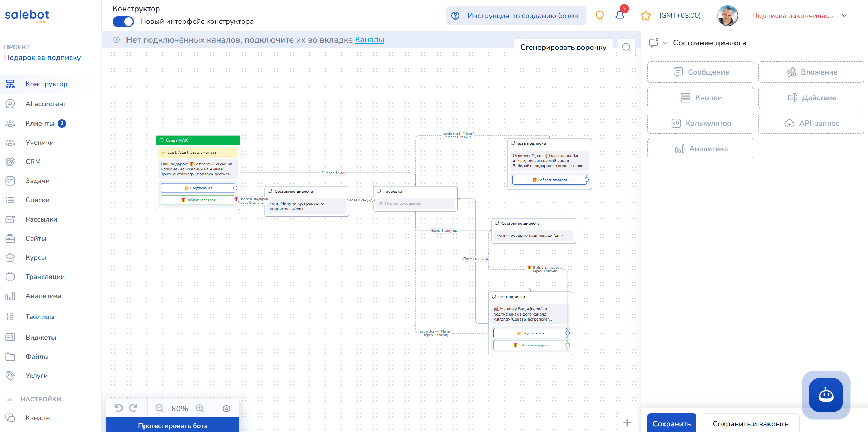Add a Кнопки block

pyautogui.click(x=700, y=98)
